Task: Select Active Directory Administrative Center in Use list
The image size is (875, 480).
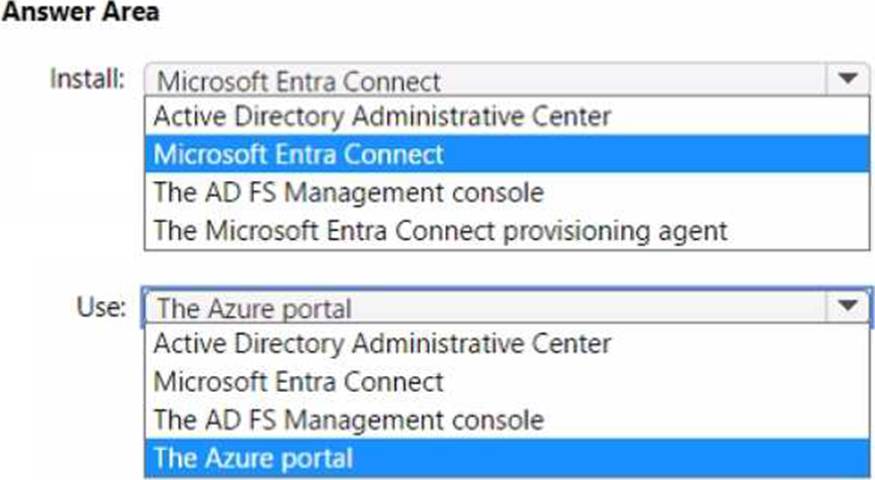Action: point(507,343)
